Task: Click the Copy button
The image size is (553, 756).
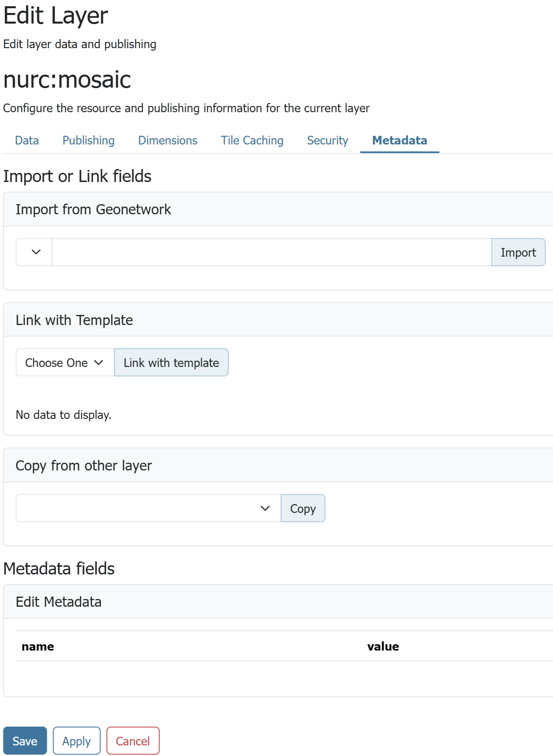Action: [303, 508]
